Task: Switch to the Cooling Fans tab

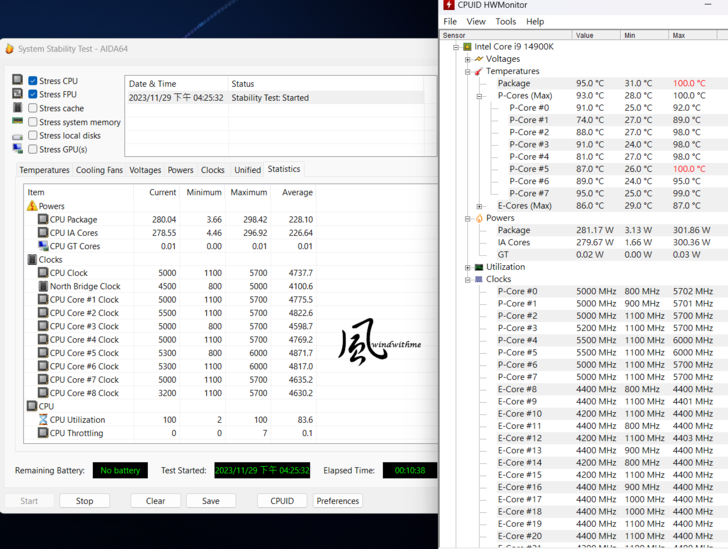Action: 100,170
